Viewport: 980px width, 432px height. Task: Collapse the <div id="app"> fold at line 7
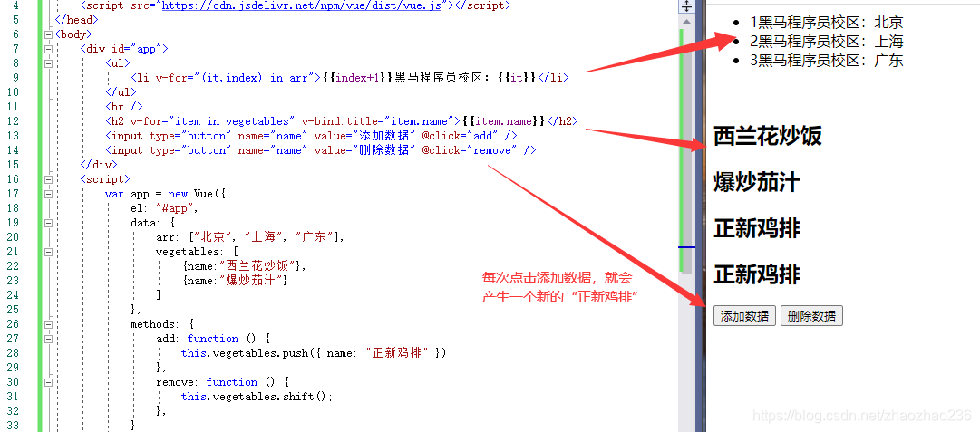click(x=48, y=49)
